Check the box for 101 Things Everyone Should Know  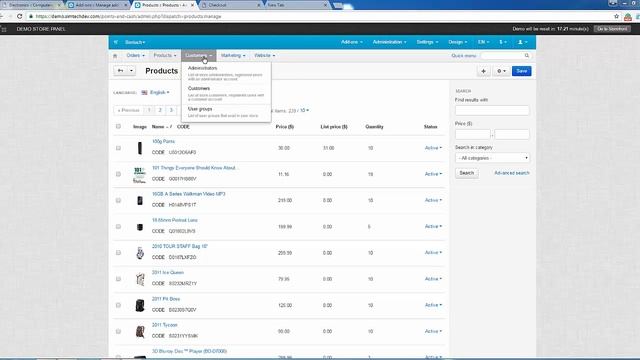pyautogui.click(x=118, y=174)
